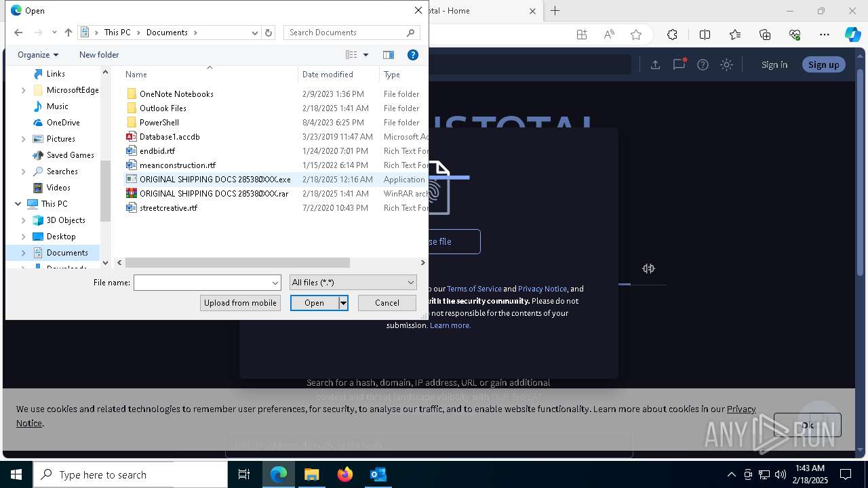Activate Read aloud icon in address bar
The image size is (868, 488).
[609, 35]
